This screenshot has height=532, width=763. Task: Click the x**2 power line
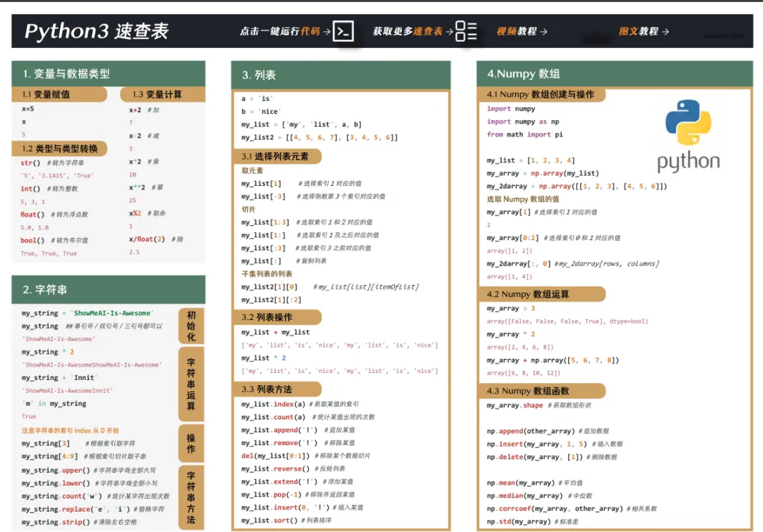coord(146,187)
